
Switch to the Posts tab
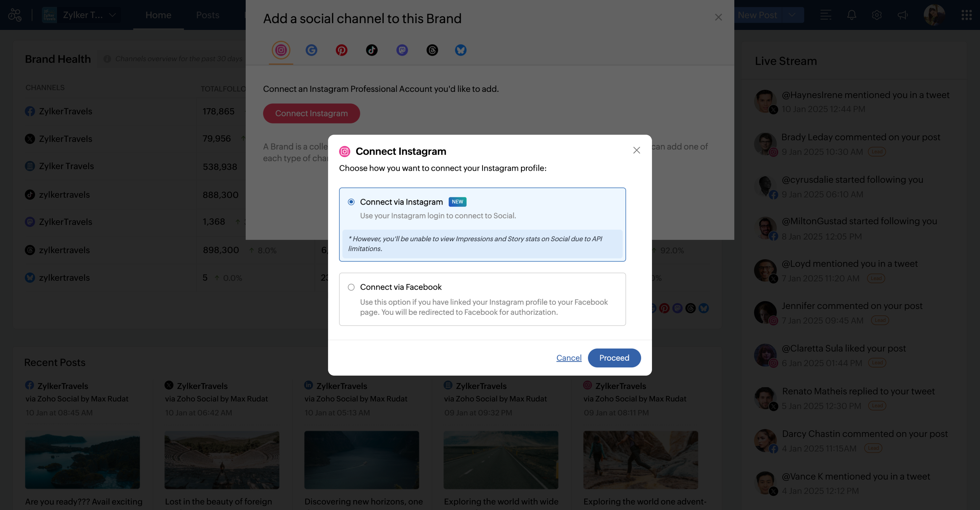click(x=207, y=15)
